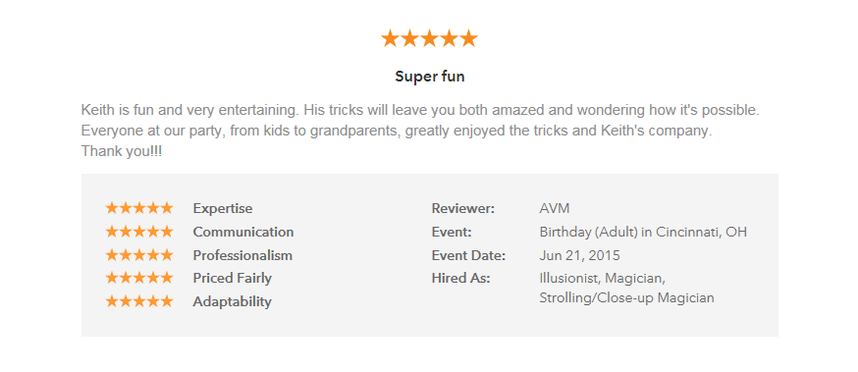Click the 'Hired As:' label
Screen dimensions: 858x372
coord(461,278)
